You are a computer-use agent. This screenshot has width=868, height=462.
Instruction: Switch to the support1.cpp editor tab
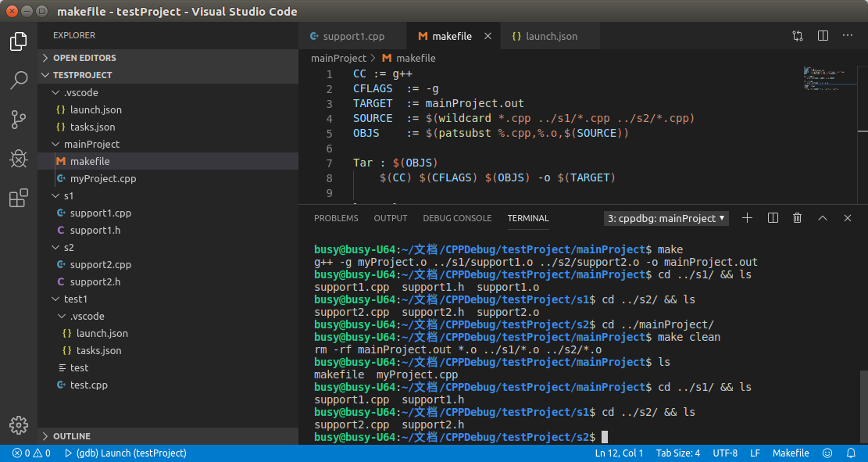pos(353,36)
